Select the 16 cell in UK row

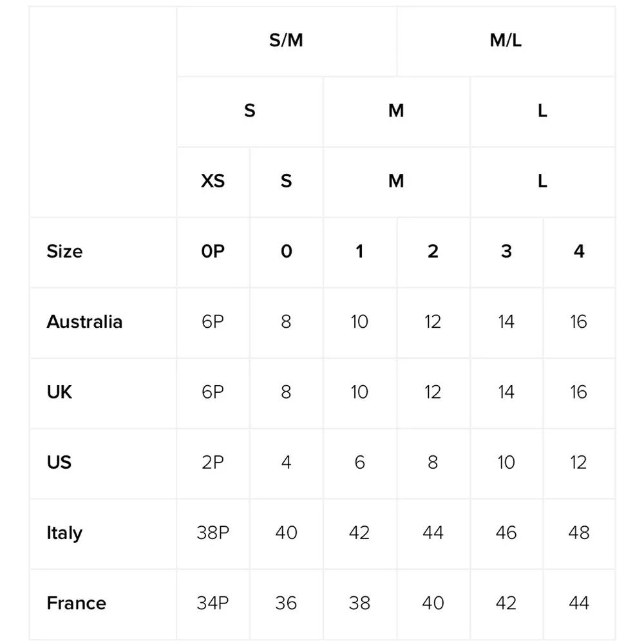(x=578, y=392)
